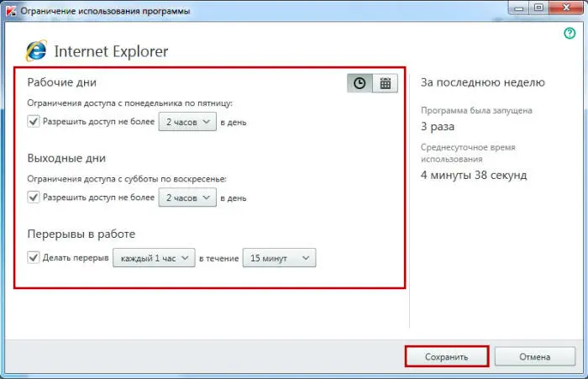Minimize the program restriction window

tap(519, 8)
